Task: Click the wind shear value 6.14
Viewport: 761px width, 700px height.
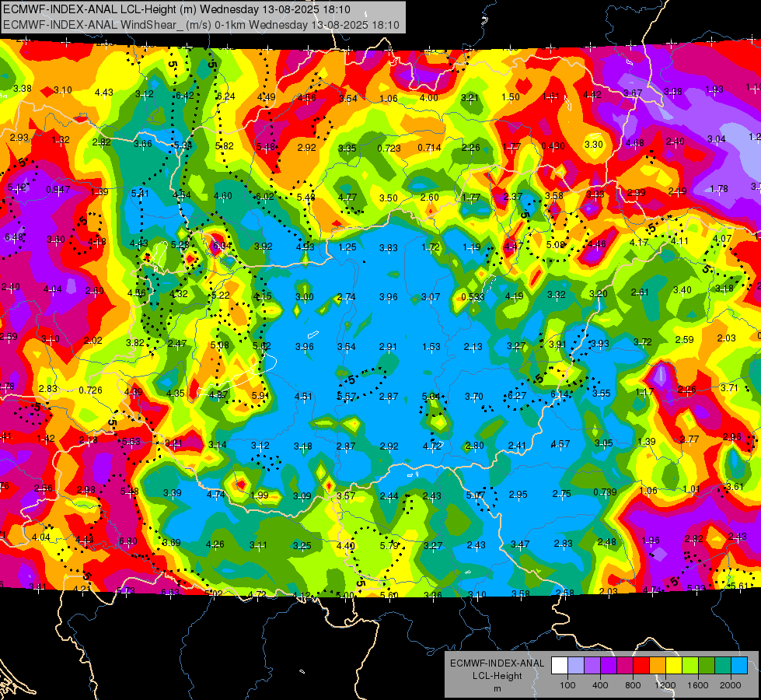Action: point(560,395)
